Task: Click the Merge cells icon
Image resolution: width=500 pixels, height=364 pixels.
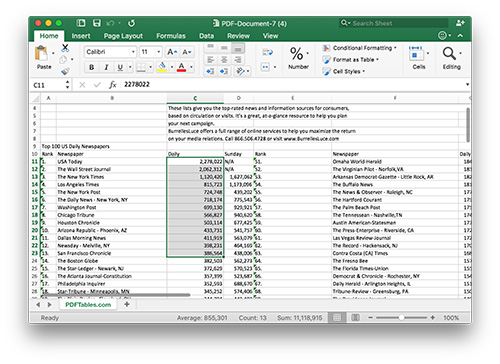Action: [x=265, y=67]
